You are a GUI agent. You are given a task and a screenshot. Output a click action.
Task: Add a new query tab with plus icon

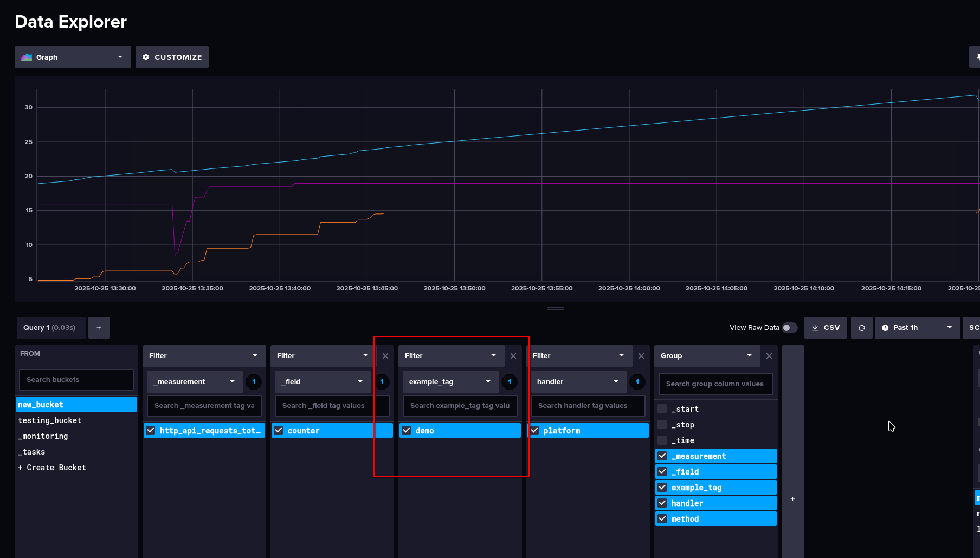point(99,328)
